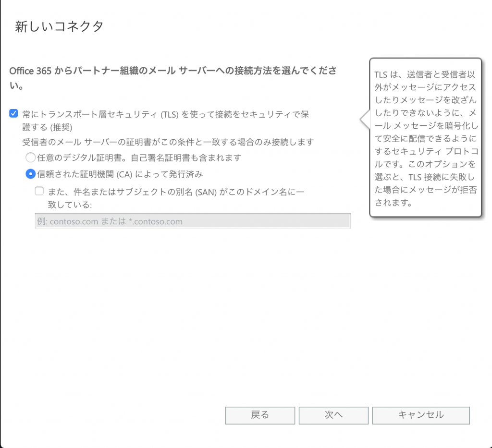Select 信頼された証明機関 (CA) radio option
This screenshot has height=448, width=492.
[30, 174]
